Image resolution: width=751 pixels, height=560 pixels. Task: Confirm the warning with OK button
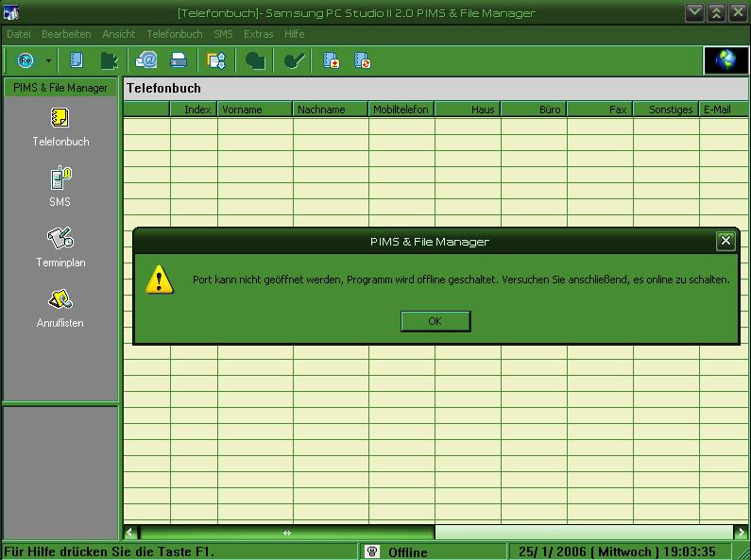click(435, 321)
